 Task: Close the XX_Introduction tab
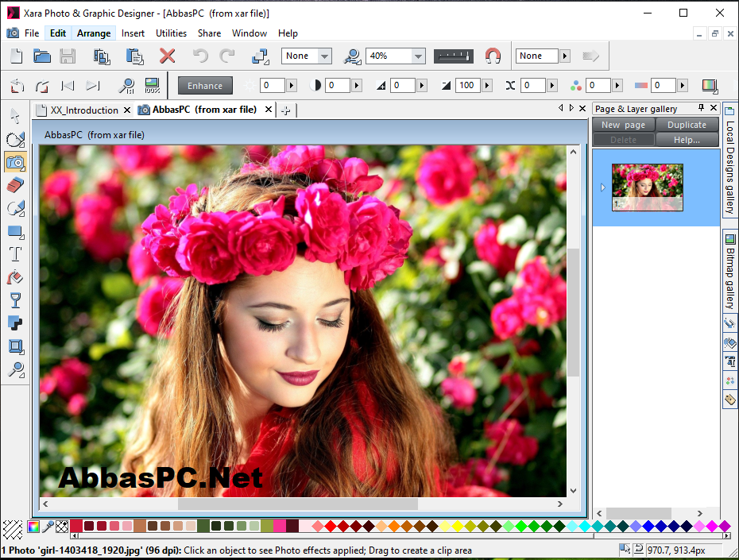[127, 110]
